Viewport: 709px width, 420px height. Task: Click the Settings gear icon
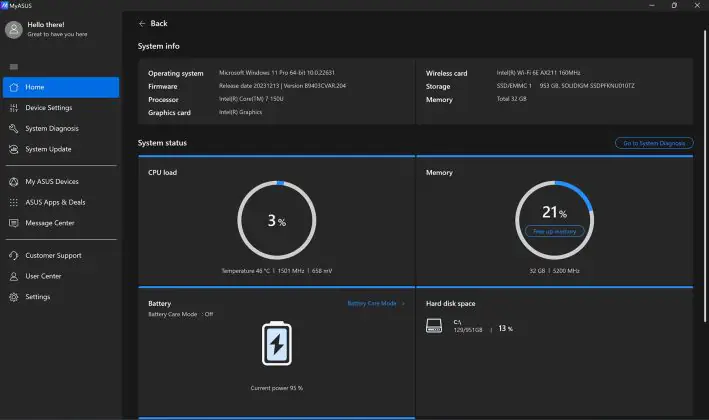[x=14, y=297]
